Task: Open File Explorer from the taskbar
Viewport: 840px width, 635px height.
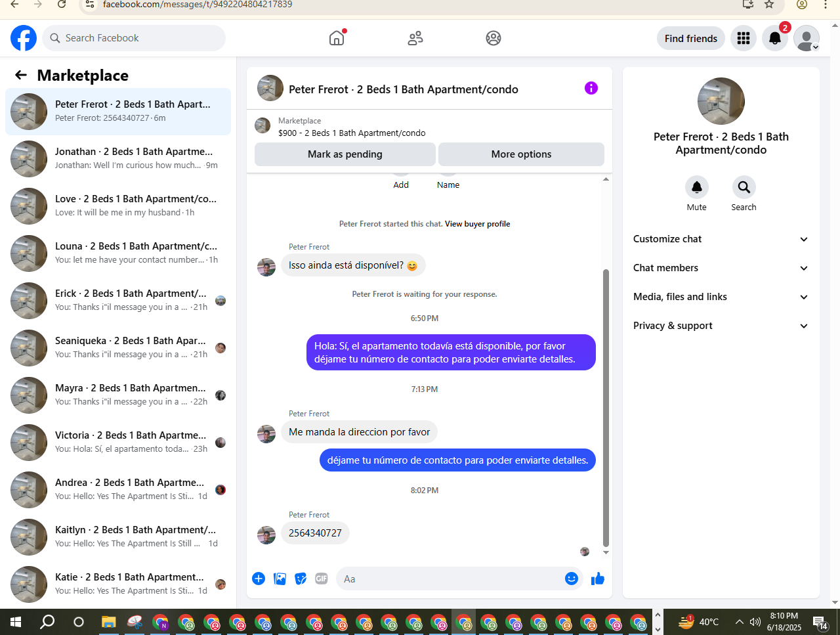Action: tap(108, 621)
